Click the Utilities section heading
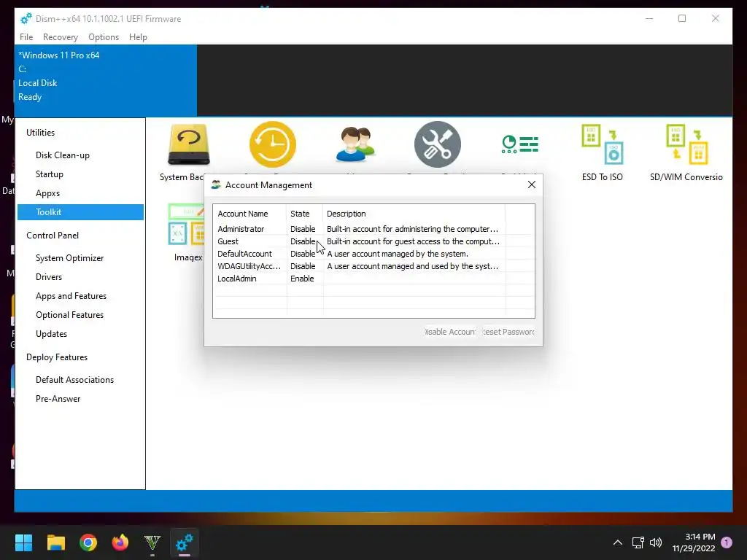The image size is (747, 560). tap(41, 133)
